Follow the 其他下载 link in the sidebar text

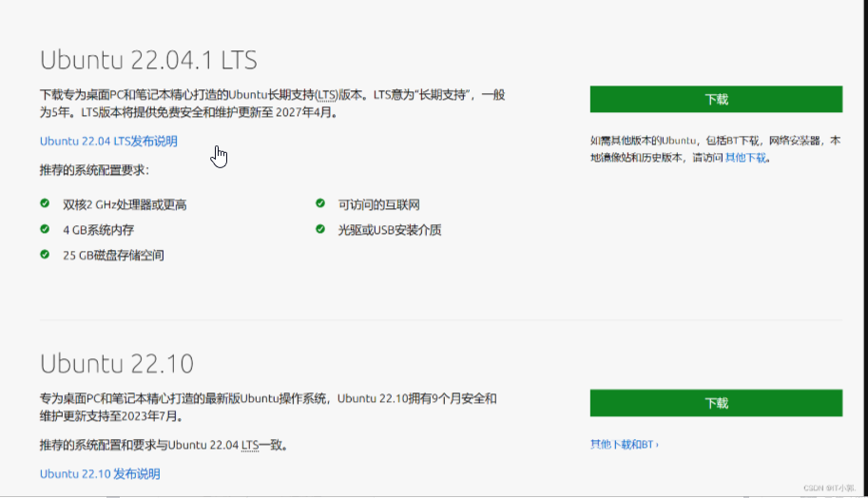coord(745,158)
